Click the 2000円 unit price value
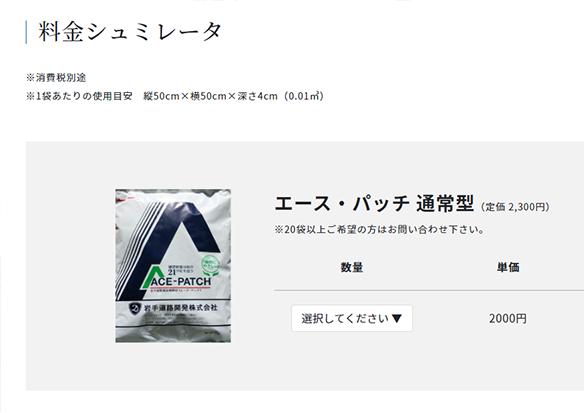The width and height of the screenshot is (584, 413). pos(508,318)
